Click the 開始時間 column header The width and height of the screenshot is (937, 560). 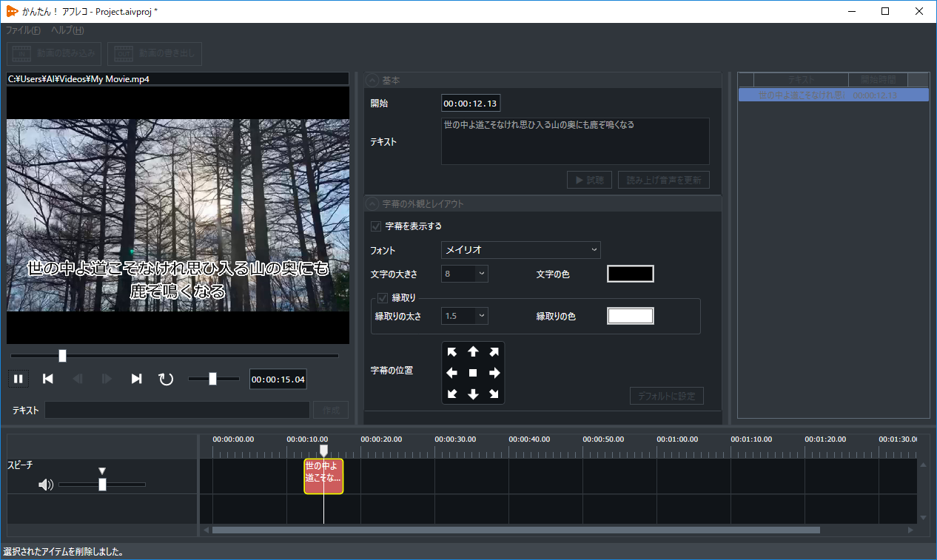tap(878, 79)
